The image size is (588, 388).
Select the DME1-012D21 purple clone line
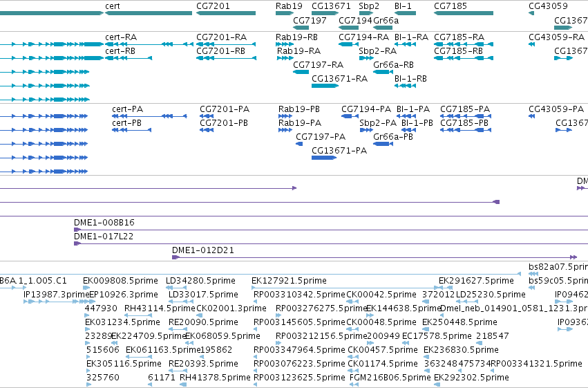pos(374,257)
